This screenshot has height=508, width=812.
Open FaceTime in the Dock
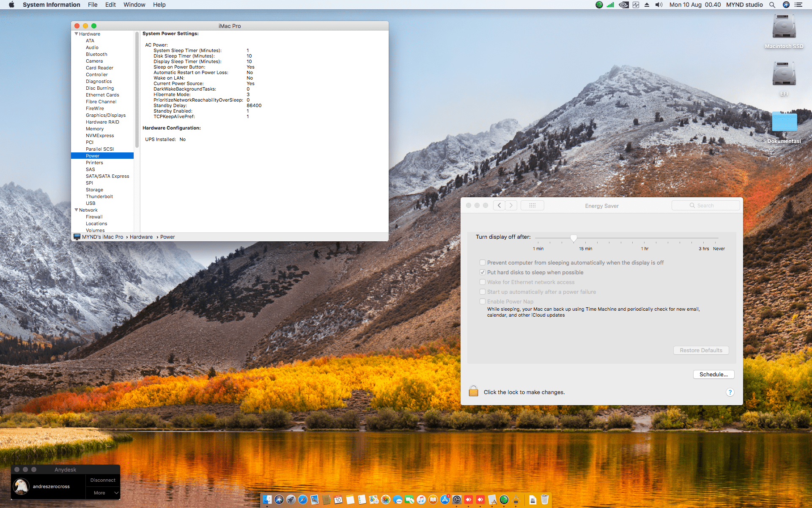[409, 500]
